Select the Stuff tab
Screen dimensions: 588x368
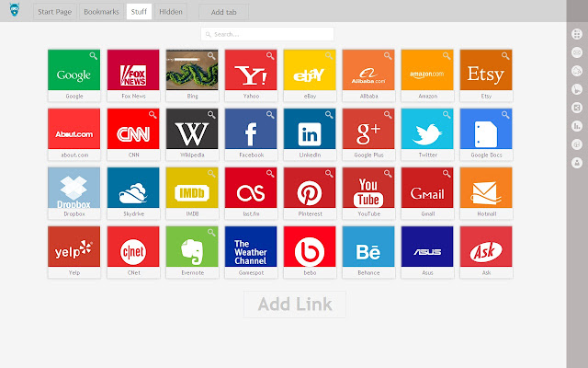click(x=139, y=12)
